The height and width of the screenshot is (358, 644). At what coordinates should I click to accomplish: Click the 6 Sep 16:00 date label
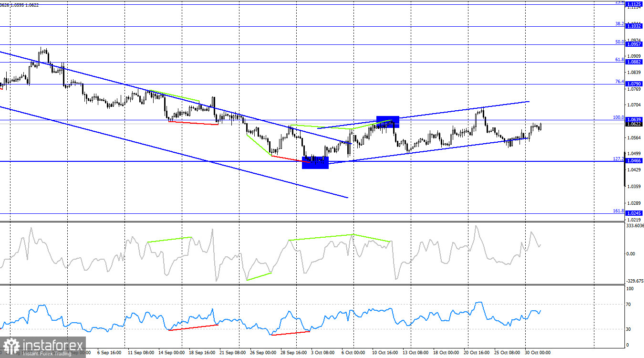[x=108, y=353]
